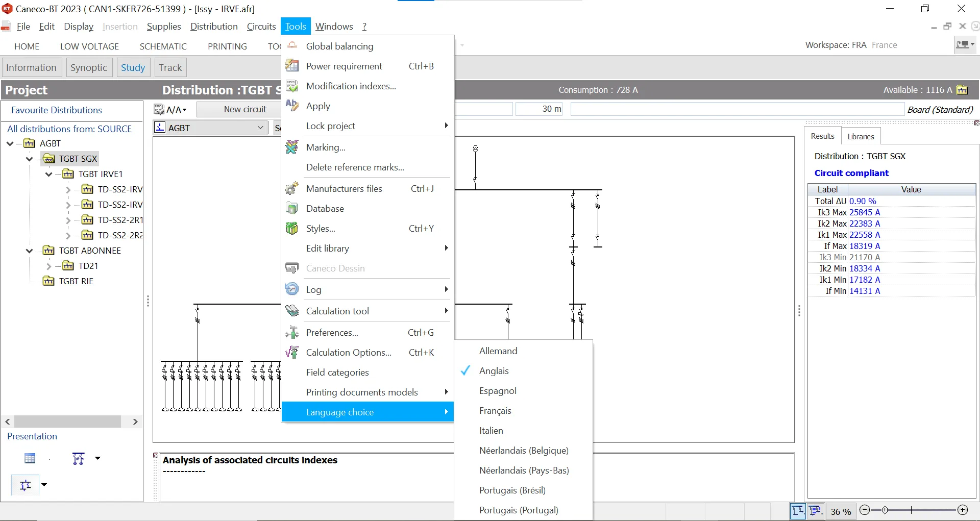Screen dimensions: 980x521
Task: Open Favourite Distributions link
Action: click(57, 110)
